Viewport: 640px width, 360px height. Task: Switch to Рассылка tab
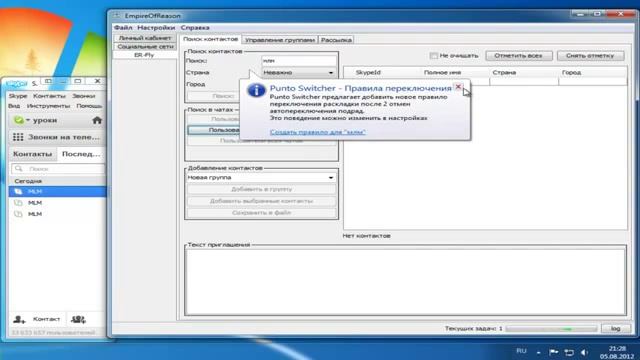[x=336, y=40]
